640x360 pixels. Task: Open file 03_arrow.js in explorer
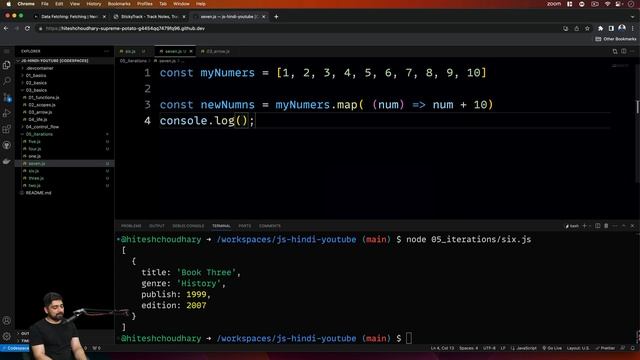[40, 112]
